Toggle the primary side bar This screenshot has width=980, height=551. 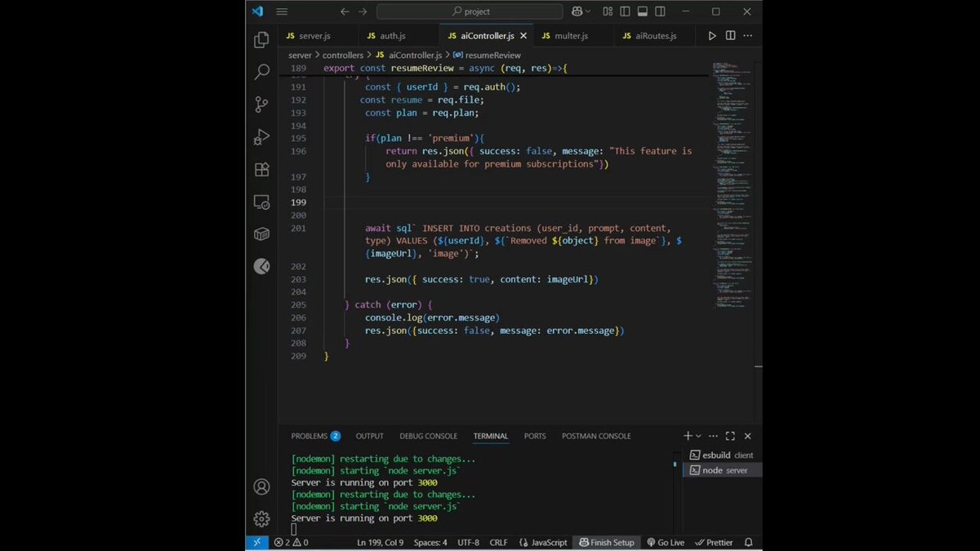[625, 11]
